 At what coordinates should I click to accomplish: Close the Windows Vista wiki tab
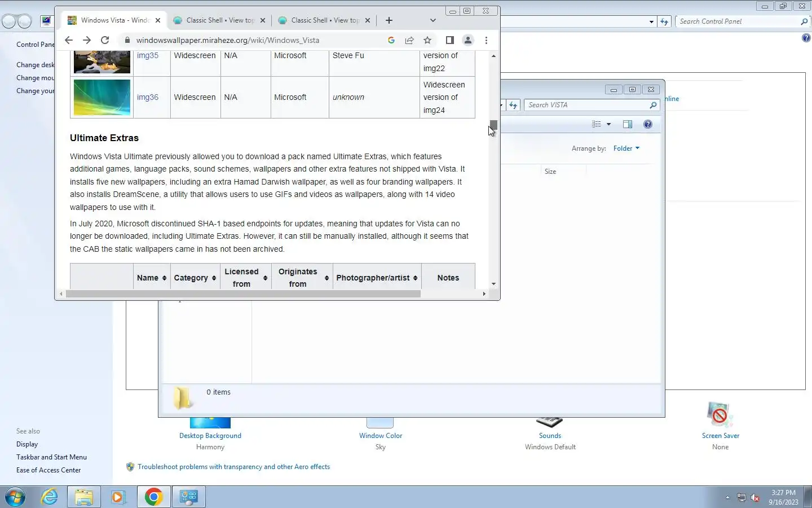[x=158, y=20]
